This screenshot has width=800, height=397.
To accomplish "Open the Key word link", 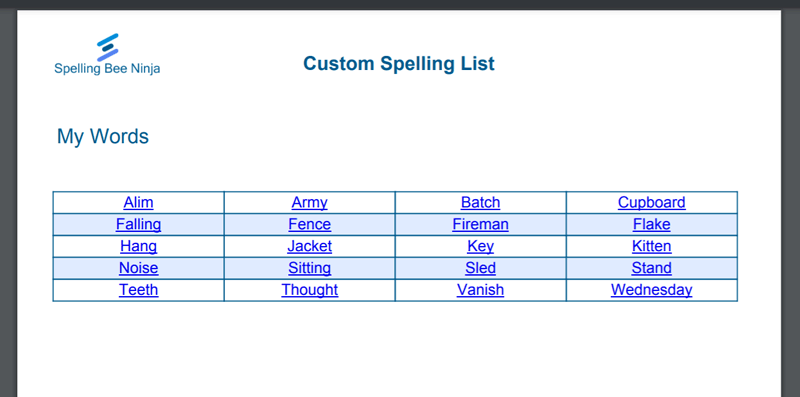I will [480, 246].
